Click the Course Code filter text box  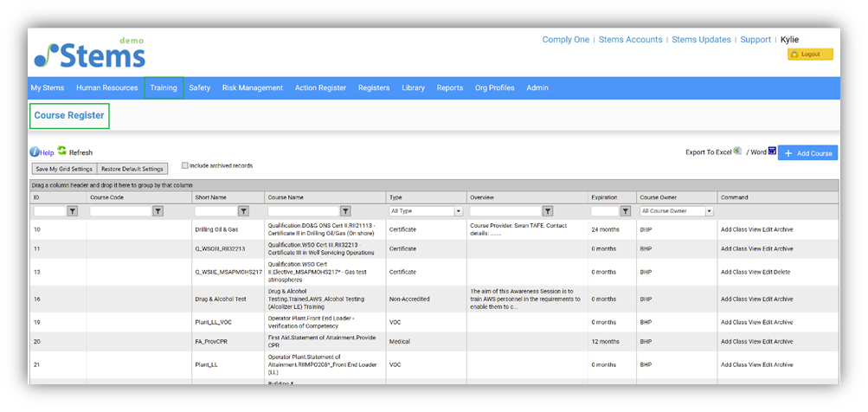coord(120,211)
